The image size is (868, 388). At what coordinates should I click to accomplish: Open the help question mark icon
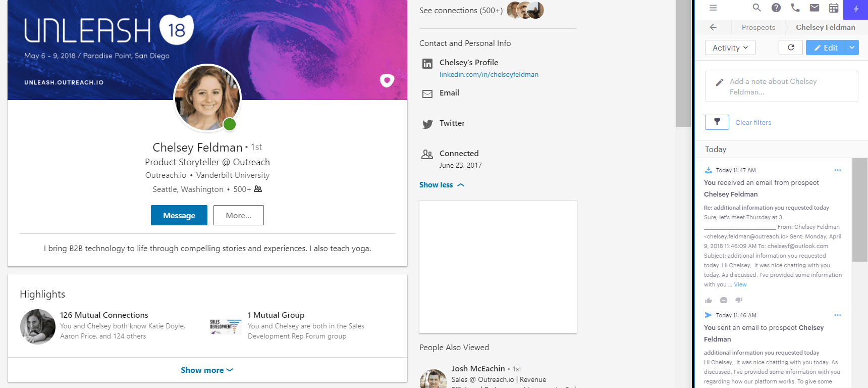click(776, 8)
